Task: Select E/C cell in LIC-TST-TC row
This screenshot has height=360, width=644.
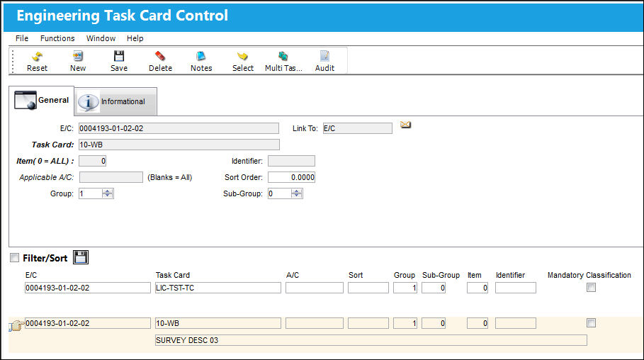Action: (x=87, y=288)
